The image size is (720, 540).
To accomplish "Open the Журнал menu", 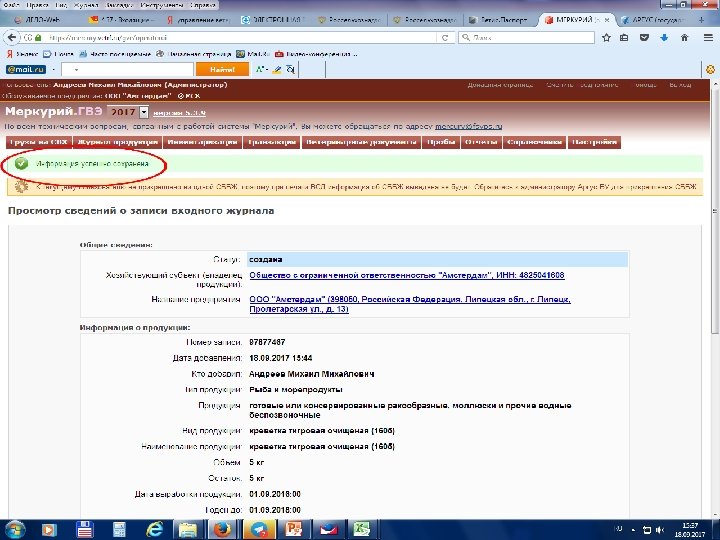I will click(86, 5).
